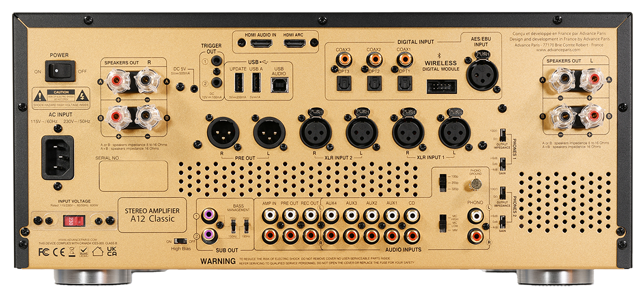Select the red REC OUT right RCA jack
This screenshot has width=644, height=297.
(311, 235)
